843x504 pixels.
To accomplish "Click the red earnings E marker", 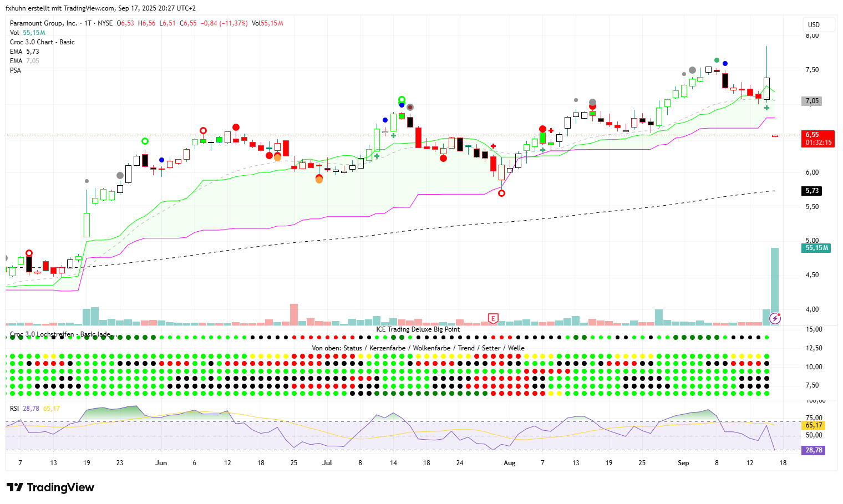I will (x=492, y=318).
